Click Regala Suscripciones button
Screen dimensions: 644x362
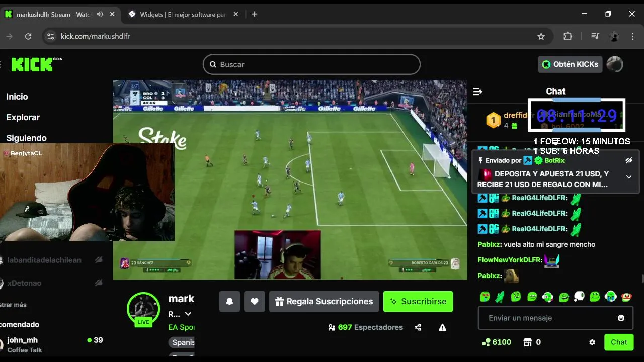[x=324, y=301]
